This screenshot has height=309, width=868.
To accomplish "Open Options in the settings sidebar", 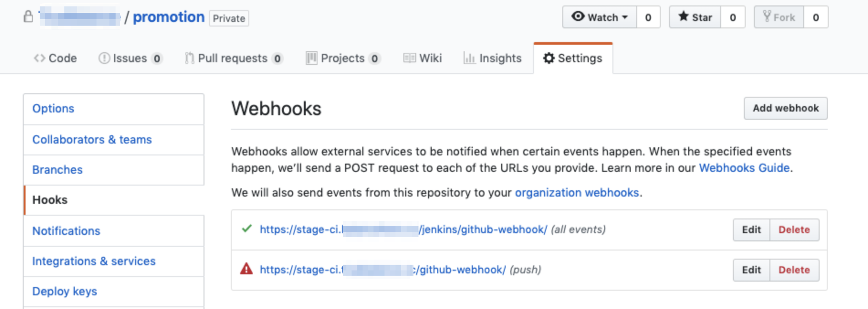I will pos(114,109).
